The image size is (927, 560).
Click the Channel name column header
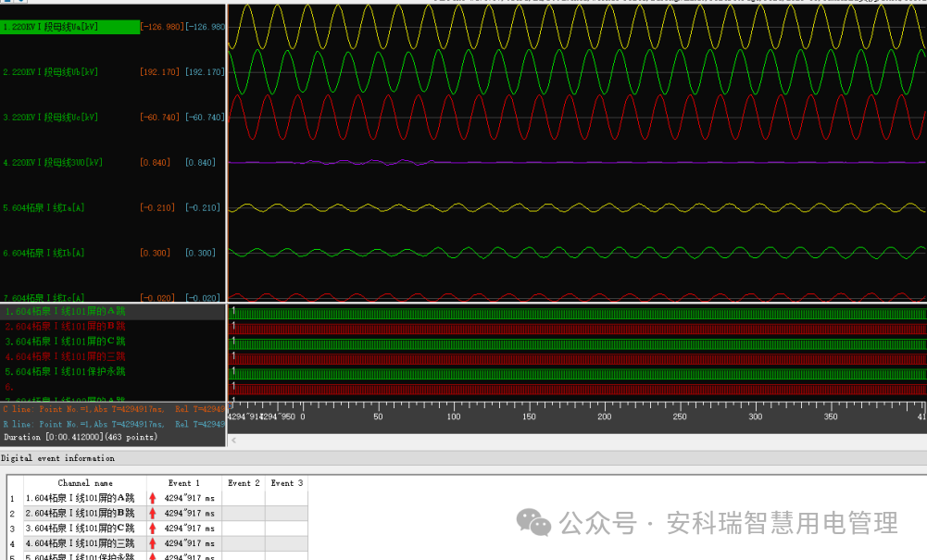coord(85,482)
